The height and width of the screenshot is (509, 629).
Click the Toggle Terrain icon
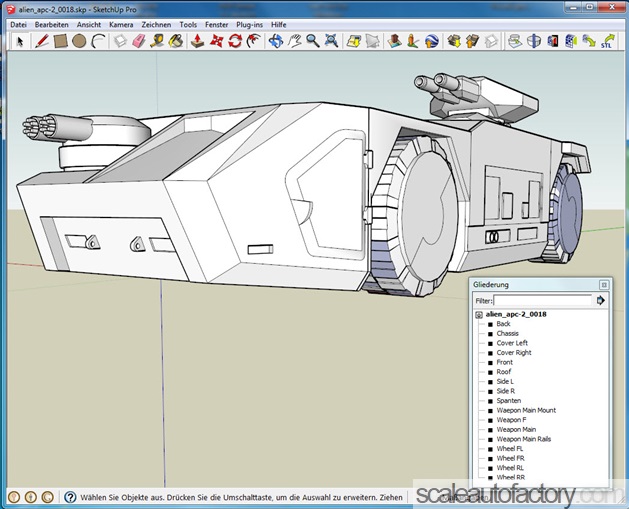pyautogui.click(x=373, y=41)
